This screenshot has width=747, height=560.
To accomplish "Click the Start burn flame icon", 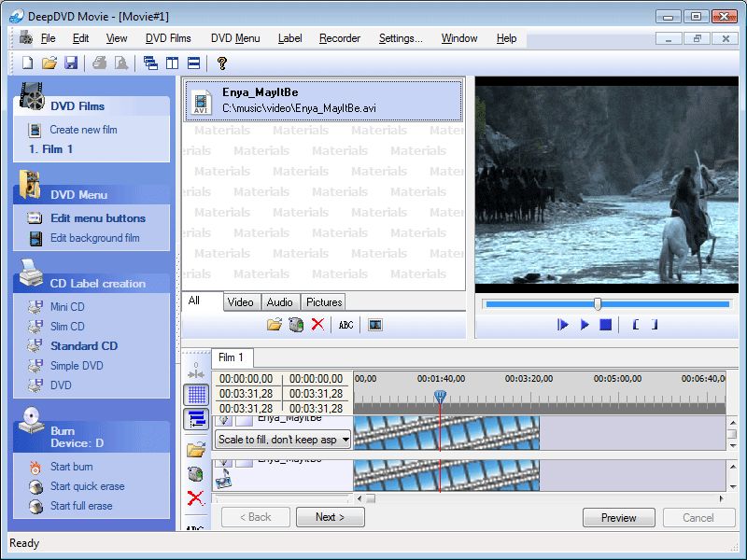I will click(x=35, y=468).
